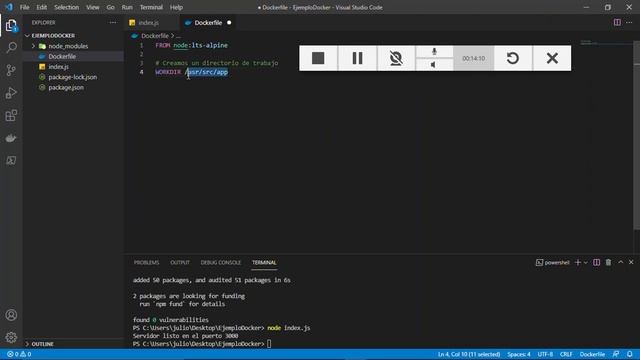Close the recorder toolbar with X

[552, 58]
